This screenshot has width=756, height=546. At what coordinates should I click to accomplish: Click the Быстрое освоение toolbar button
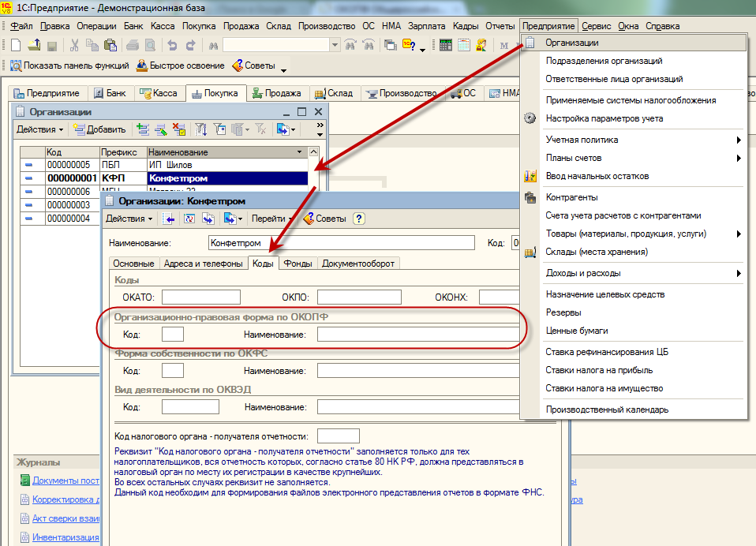pyautogui.click(x=178, y=65)
